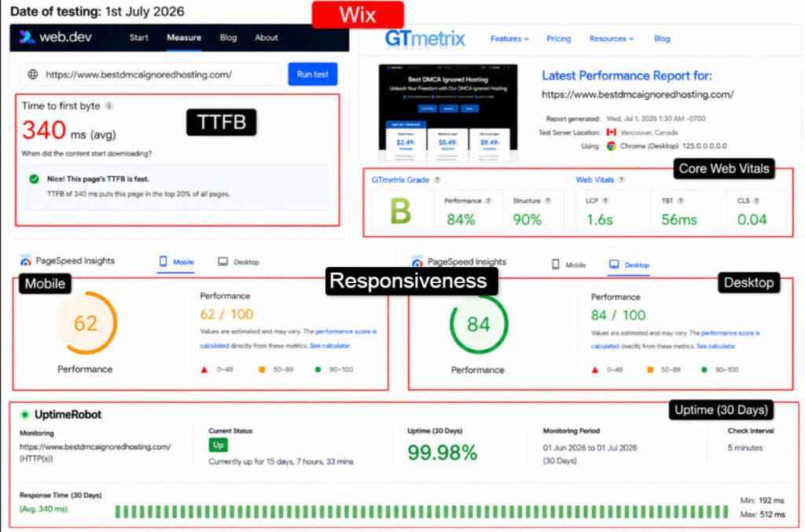This screenshot has width=805, height=532.
Task: Click the '62 / 100' mobile score text
Action: pyautogui.click(x=226, y=314)
